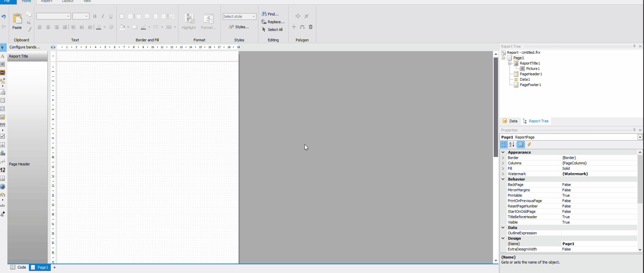Viewport: 644px width, 273px height.
Task: Click the Format Painter brush icon
Action: [29, 29]
